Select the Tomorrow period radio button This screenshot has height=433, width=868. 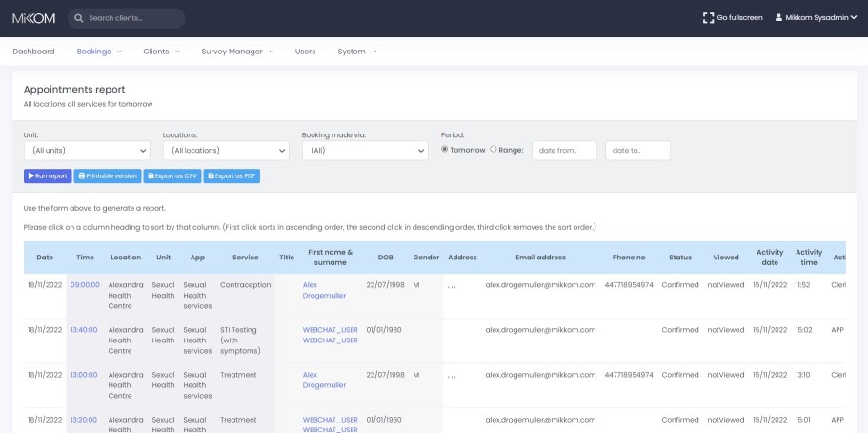pyautogui.click(x=445, y=150)
